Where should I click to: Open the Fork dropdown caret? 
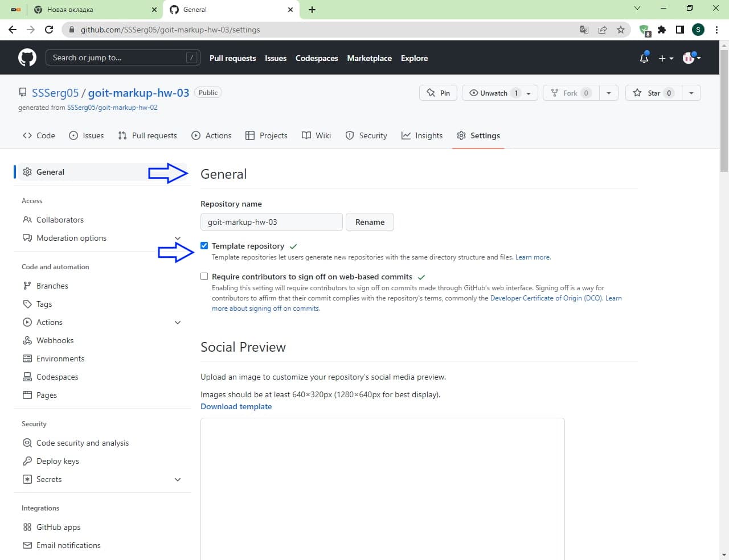609,93
